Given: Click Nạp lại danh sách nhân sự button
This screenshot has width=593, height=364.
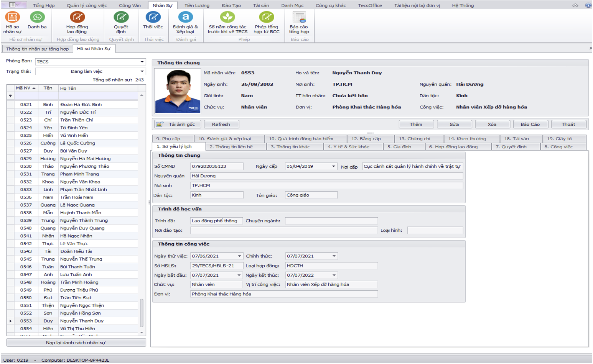Looking at the screenshot, I should click(x=76, y=343).
